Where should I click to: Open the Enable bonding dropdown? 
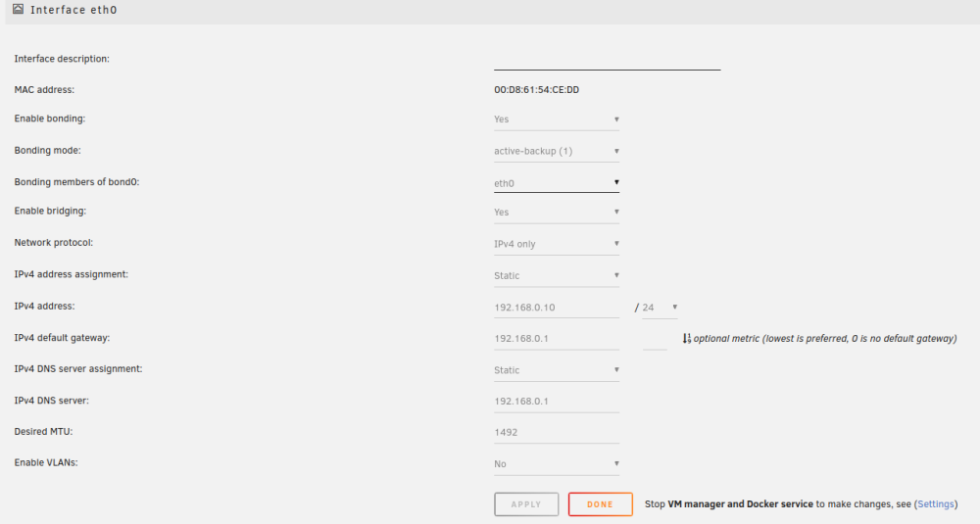[557, 119]
